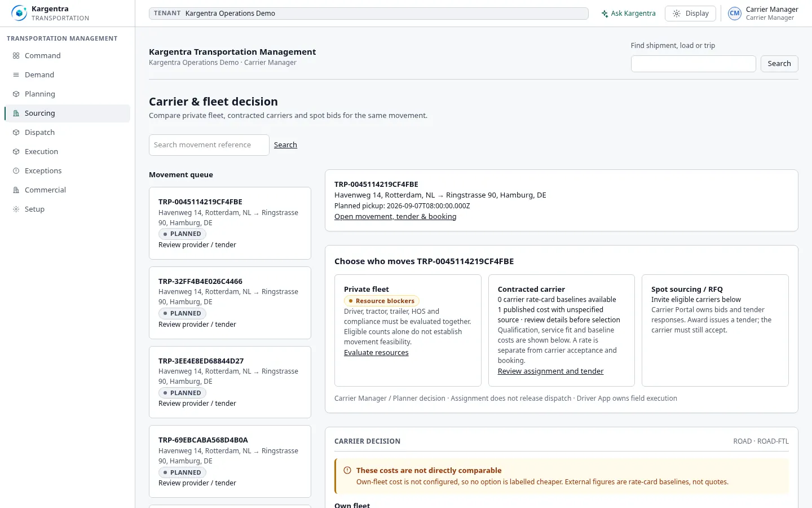Viewport: 812px width, 508px height.
Task: Select movement TRP-69EBCABA568D4B0A
Action: 230,461
